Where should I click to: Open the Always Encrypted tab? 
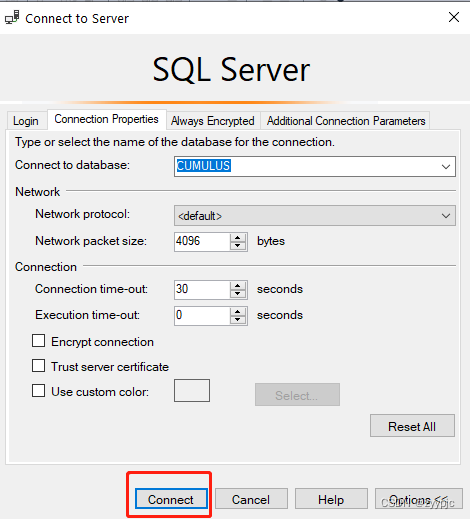coord(213,121)
